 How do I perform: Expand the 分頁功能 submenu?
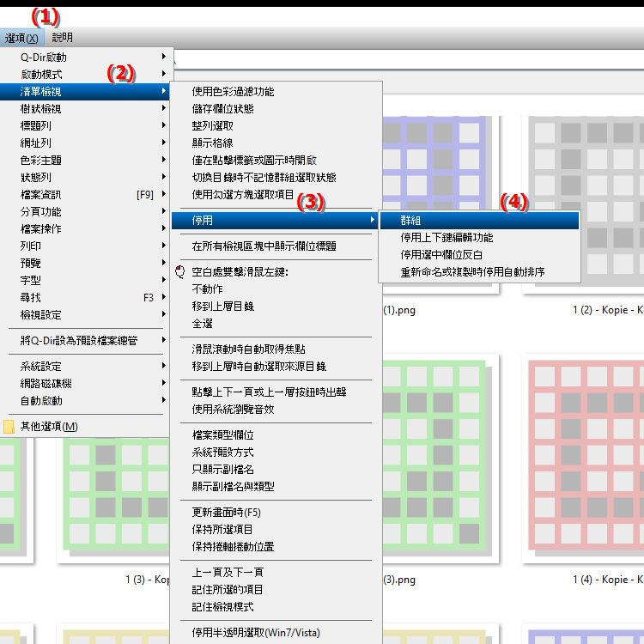[86, 211]
